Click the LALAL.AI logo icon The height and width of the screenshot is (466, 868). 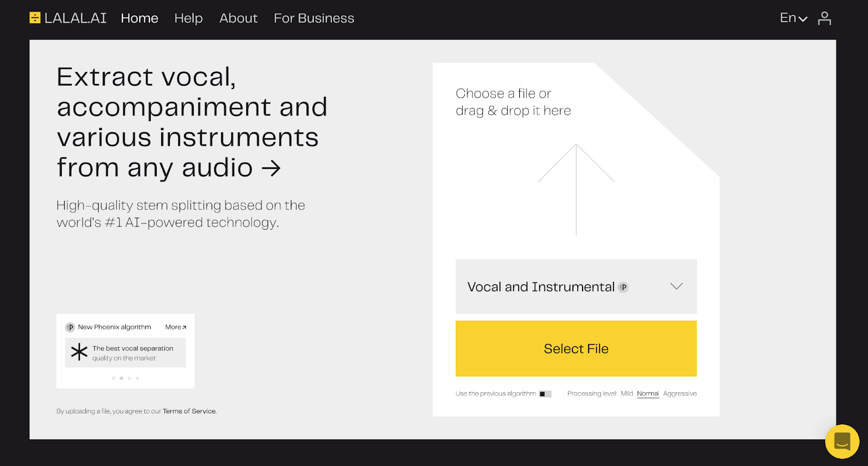35,18
